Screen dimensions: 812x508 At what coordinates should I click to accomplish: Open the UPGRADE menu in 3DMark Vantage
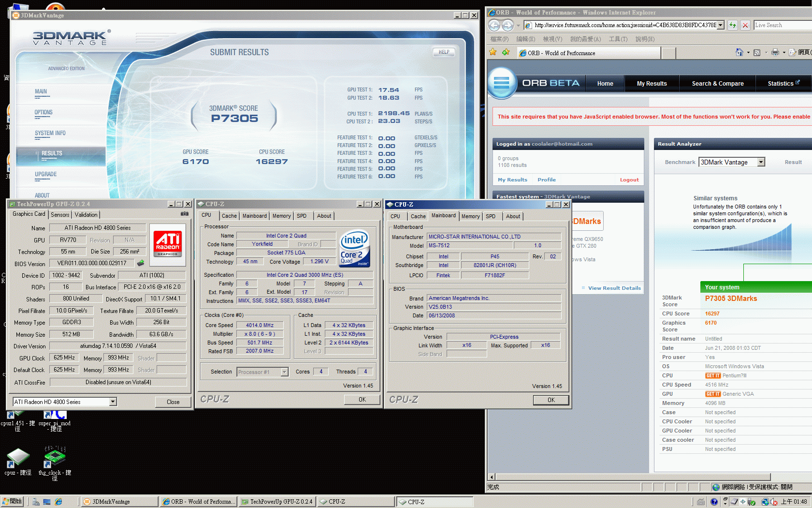(x=45, y=174)
